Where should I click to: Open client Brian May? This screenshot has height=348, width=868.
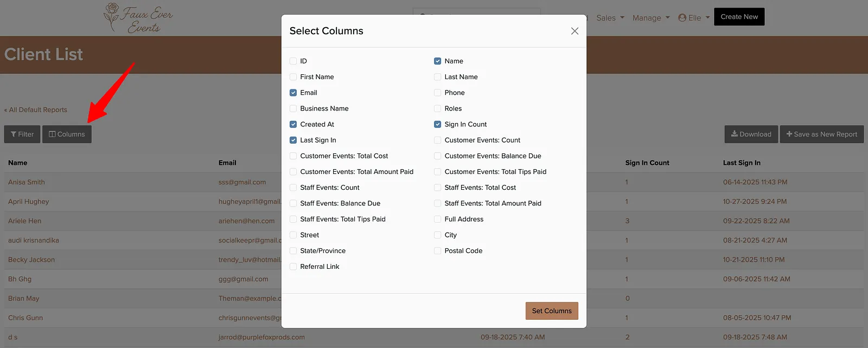click(24, 299)
